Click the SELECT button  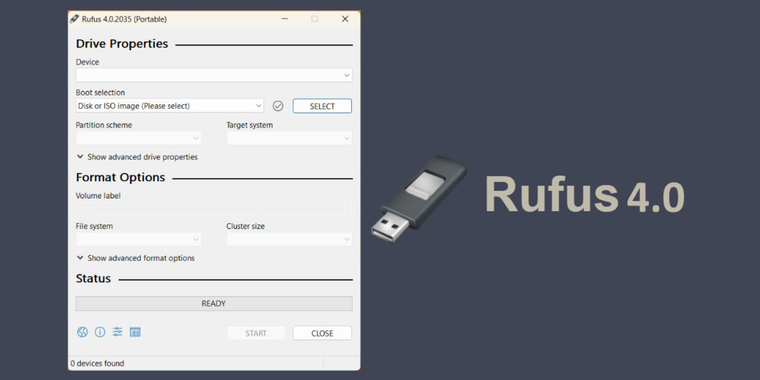322,106
